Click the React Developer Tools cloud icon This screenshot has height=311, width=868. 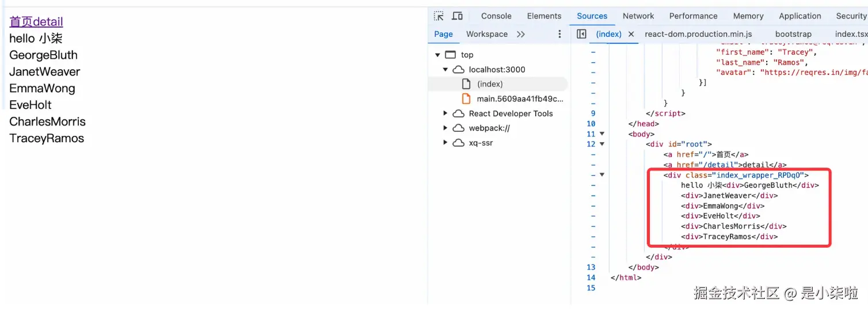[458, 113]
